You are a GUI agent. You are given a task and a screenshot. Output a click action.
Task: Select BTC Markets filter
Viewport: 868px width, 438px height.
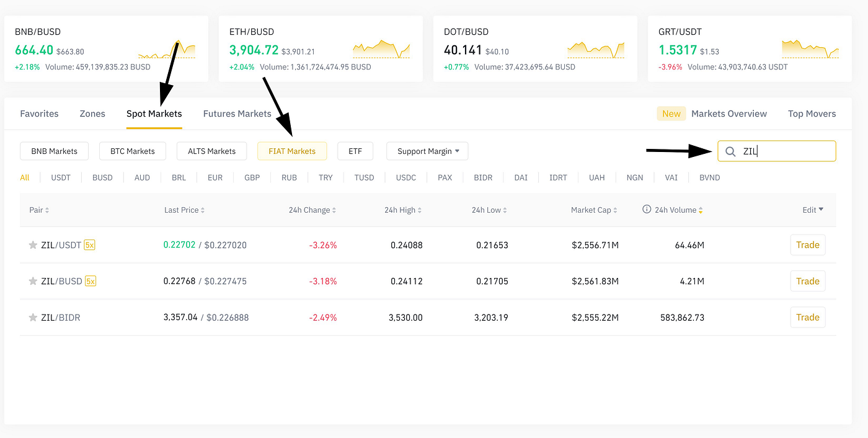click(x=132, y=151)
